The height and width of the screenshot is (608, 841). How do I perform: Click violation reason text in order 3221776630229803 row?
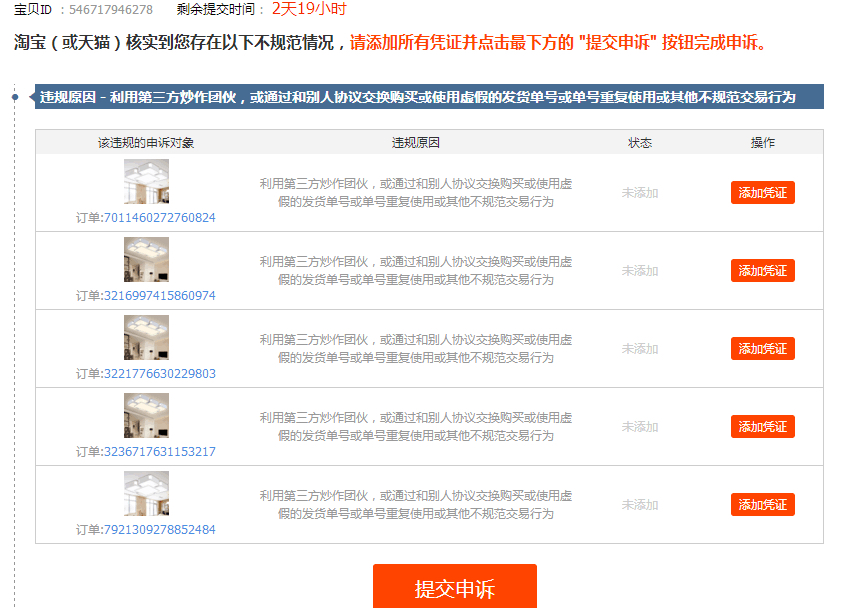pyautogui.click(x=416, y=349)
